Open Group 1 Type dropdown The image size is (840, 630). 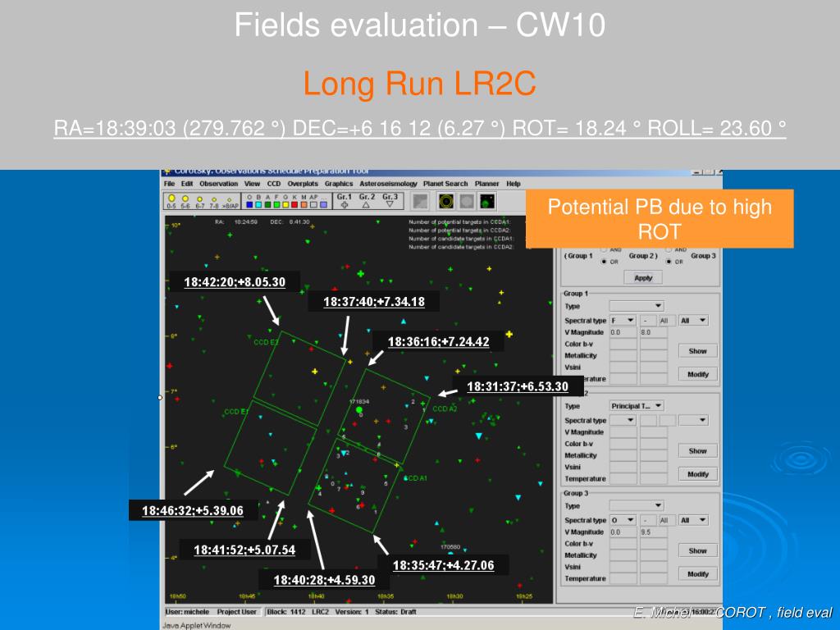(x=637, y=306)
